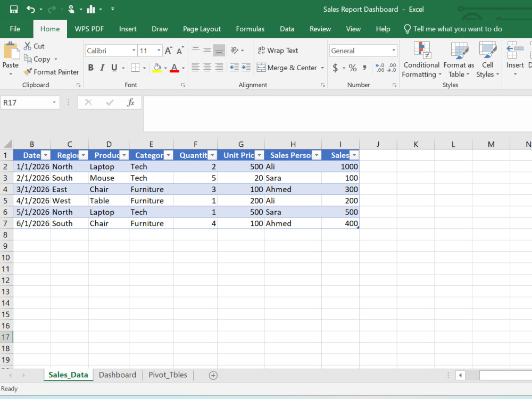Click the Decrease Indent icon
This screenshot has height=399, width=532.
point(234,67)
